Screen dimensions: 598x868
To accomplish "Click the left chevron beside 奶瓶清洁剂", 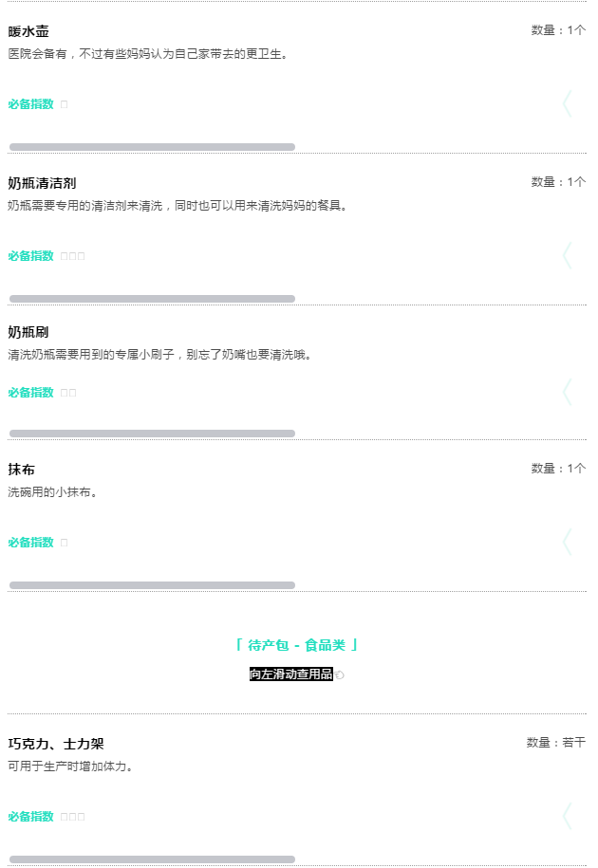I will (567, 256).
